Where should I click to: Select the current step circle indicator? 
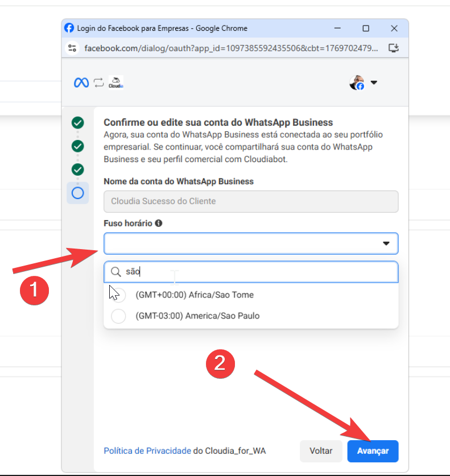(x=78, y=193)
